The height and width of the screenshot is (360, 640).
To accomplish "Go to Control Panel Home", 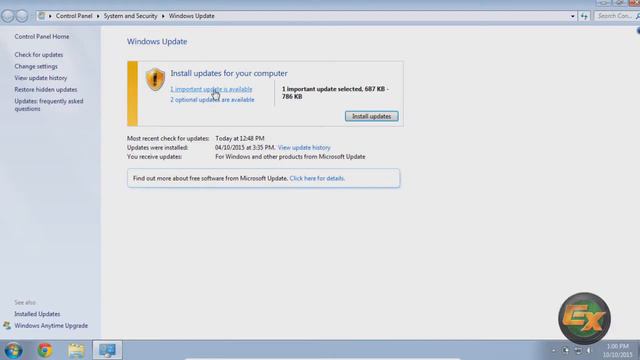I will coord(42,36).
